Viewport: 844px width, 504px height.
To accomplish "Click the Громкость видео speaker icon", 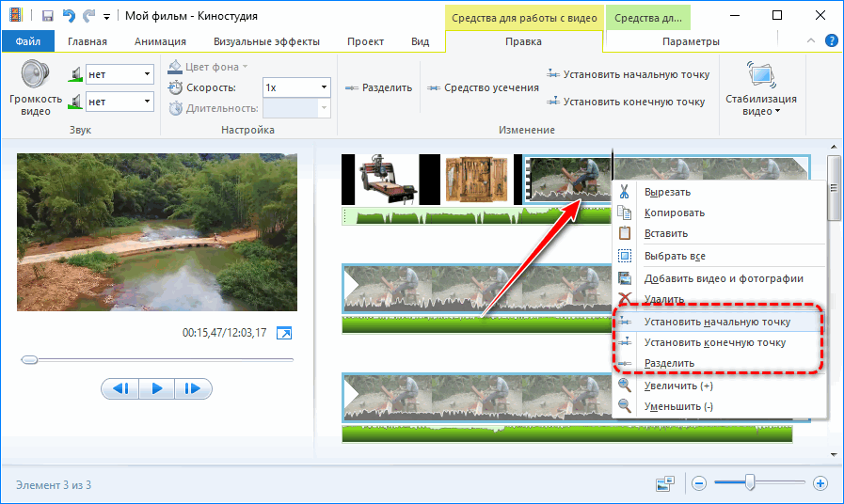I will pyautogui.click(x=36, y=75).
